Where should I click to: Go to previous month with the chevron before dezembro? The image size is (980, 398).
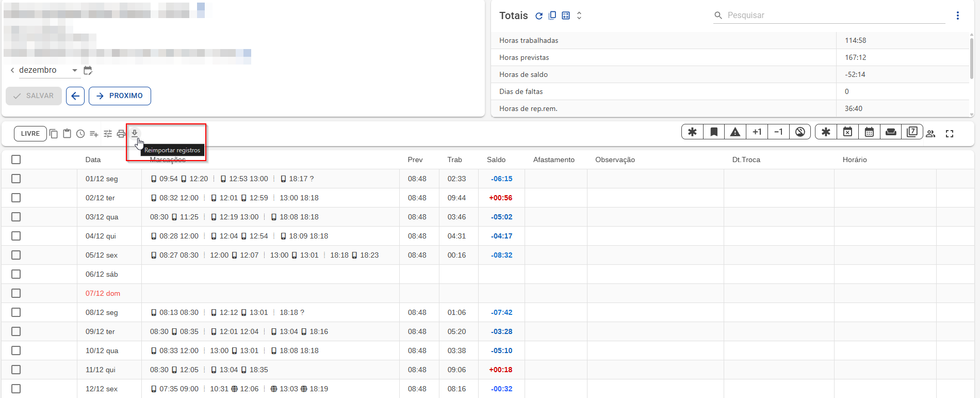point(12,70)
